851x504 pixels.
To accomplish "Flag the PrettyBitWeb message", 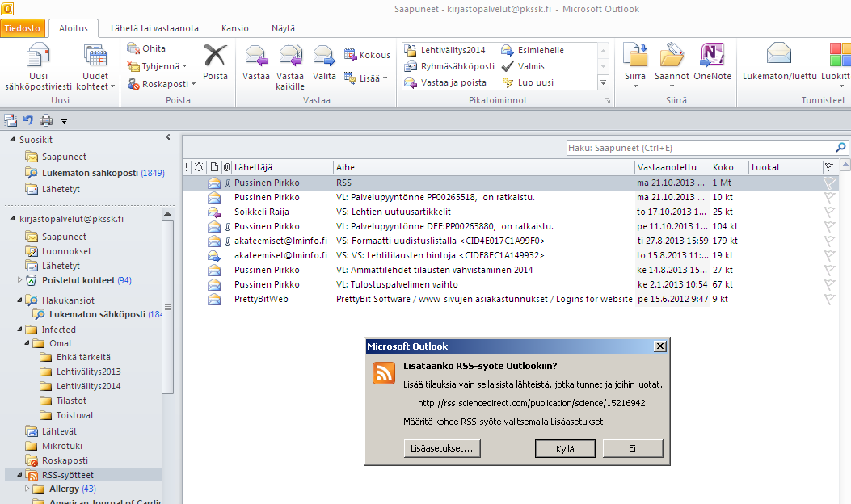I will click(829, 299).
